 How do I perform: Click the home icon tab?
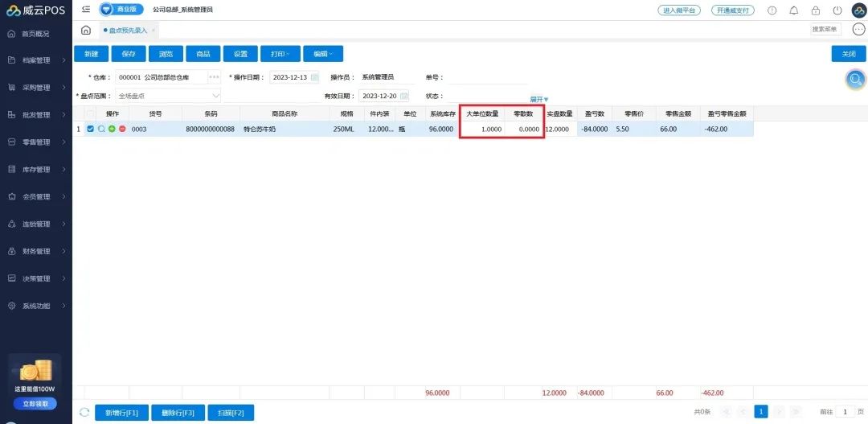(86, 31)
